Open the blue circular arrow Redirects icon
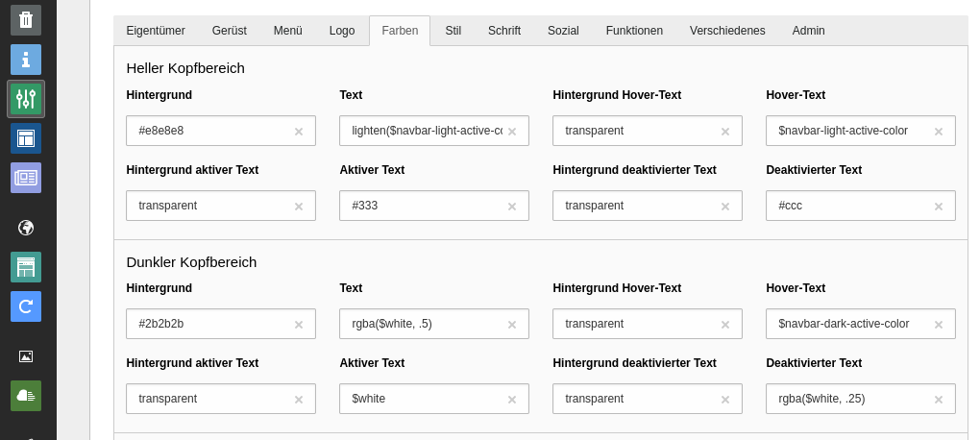980x440 pixels. (26, 306)
